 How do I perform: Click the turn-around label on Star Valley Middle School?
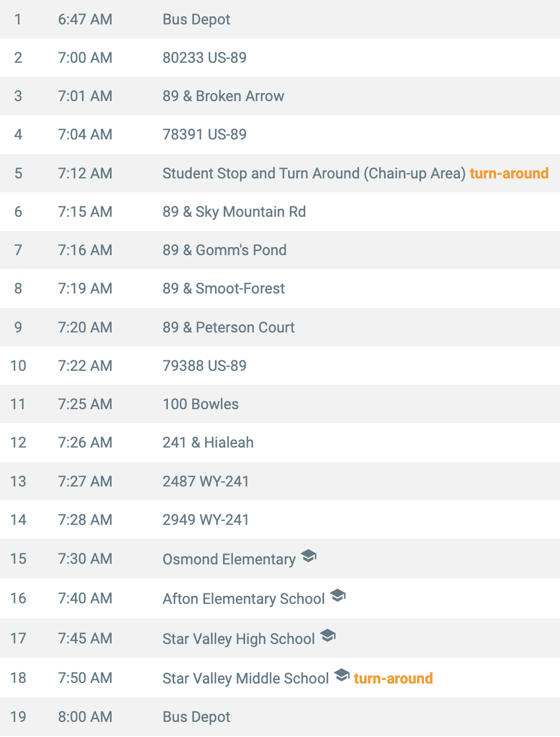coord(393,678)
